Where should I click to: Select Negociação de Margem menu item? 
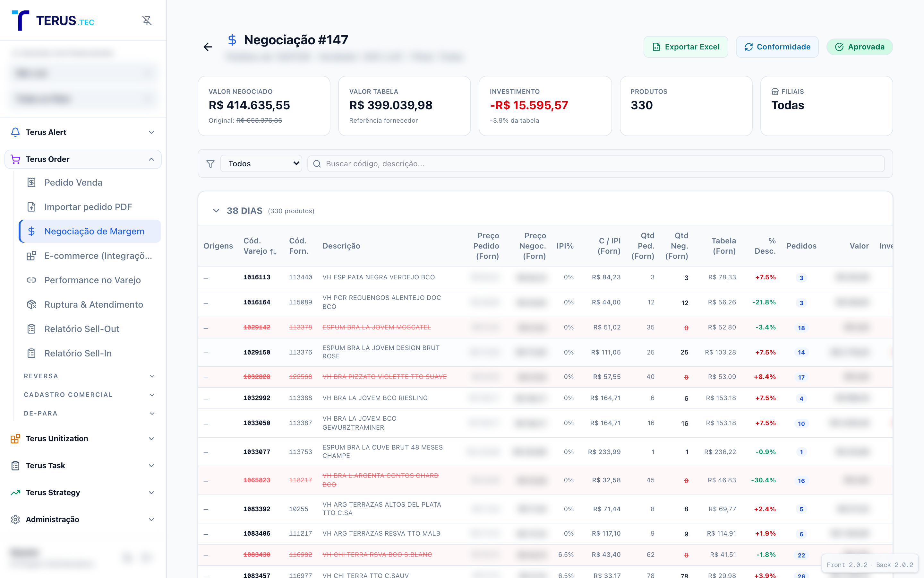pyautogui.click(x=90, y=231)
